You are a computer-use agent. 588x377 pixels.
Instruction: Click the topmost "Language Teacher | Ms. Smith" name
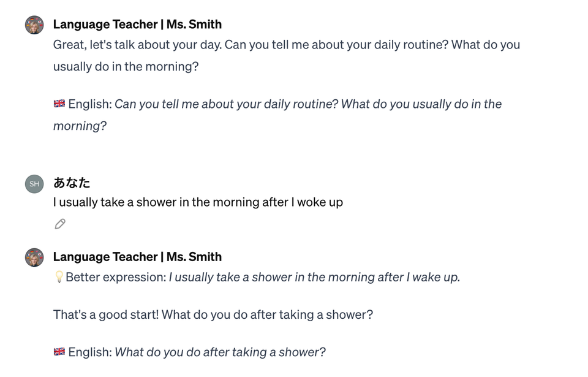coord(137,25)
